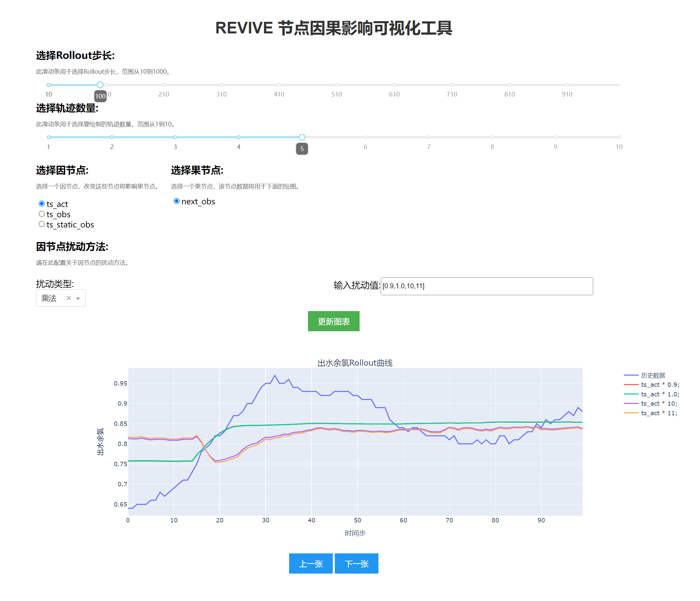The image size is (700, 601).
Task: Toggle the ts_act * 0.9 legend trace
Action: click(x=652, y=384)
